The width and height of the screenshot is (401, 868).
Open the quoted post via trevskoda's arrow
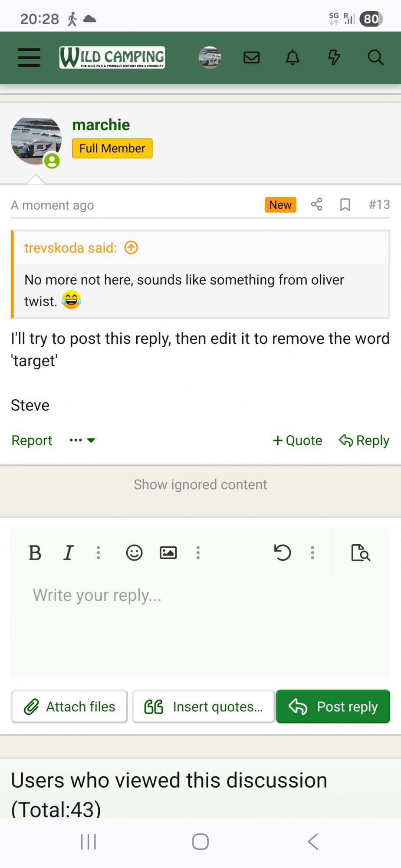(x=131, y=247)
